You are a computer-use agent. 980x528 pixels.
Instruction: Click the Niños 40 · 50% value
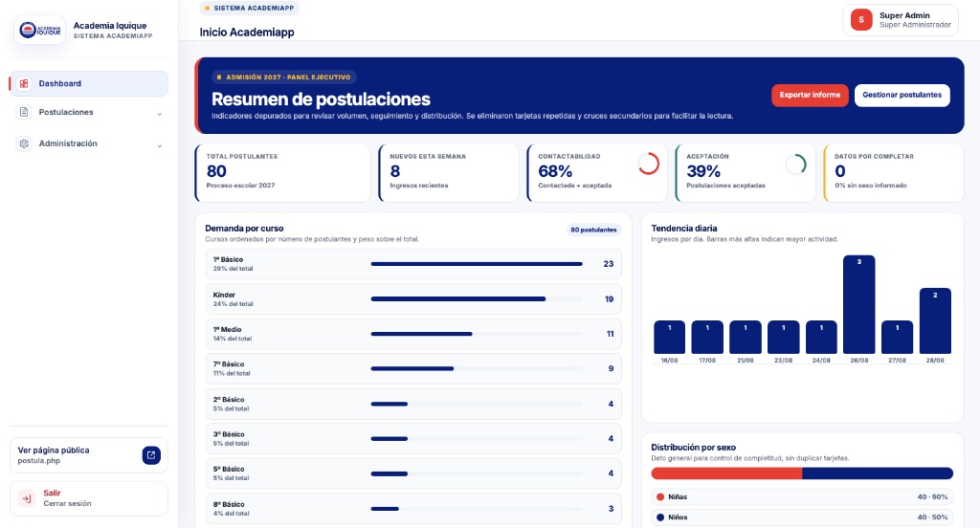point(932,517)
